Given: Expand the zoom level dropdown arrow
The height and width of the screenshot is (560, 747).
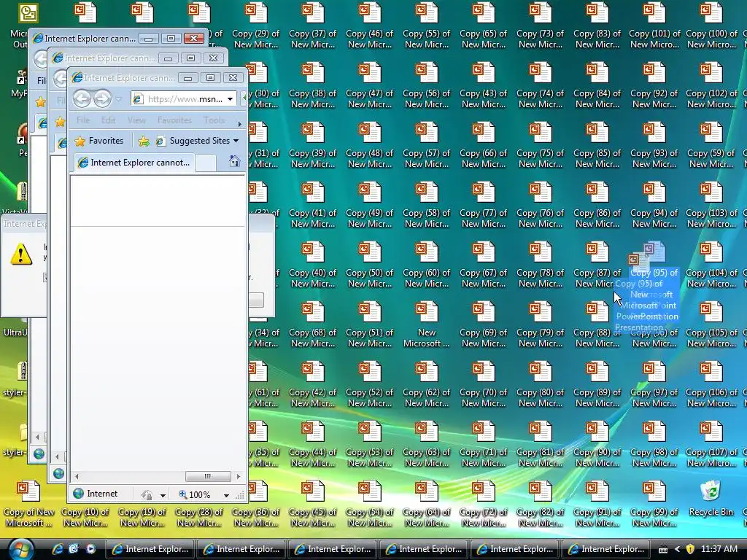Looking at the screenshot, I should (x=226, y=495).
